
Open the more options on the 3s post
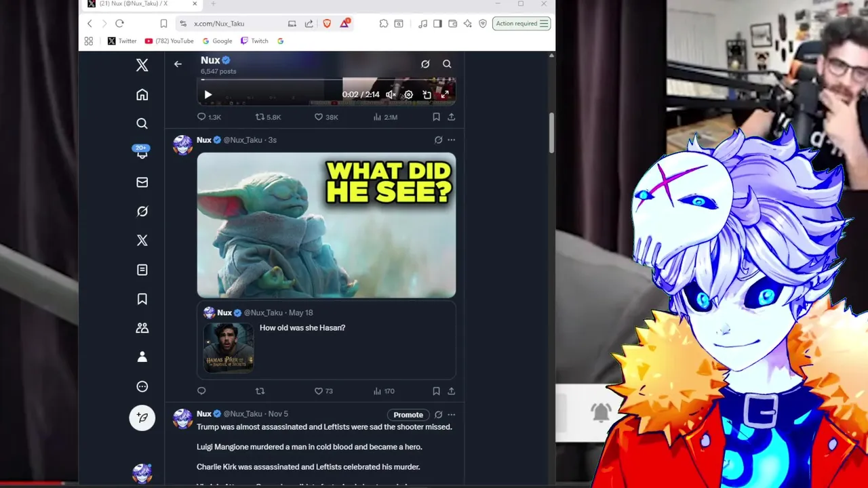[451, 140]
